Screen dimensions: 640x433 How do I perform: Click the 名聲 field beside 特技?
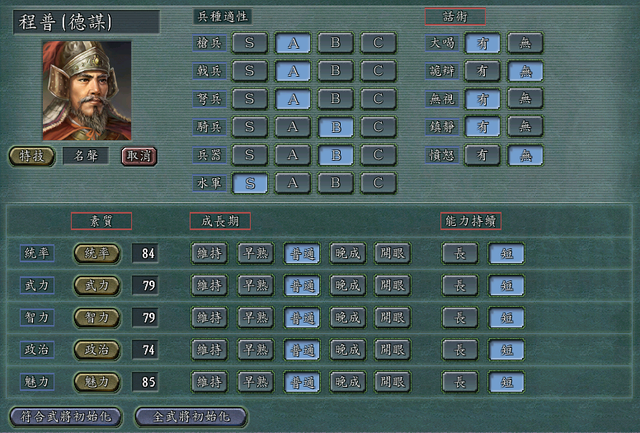pos(86,156)
